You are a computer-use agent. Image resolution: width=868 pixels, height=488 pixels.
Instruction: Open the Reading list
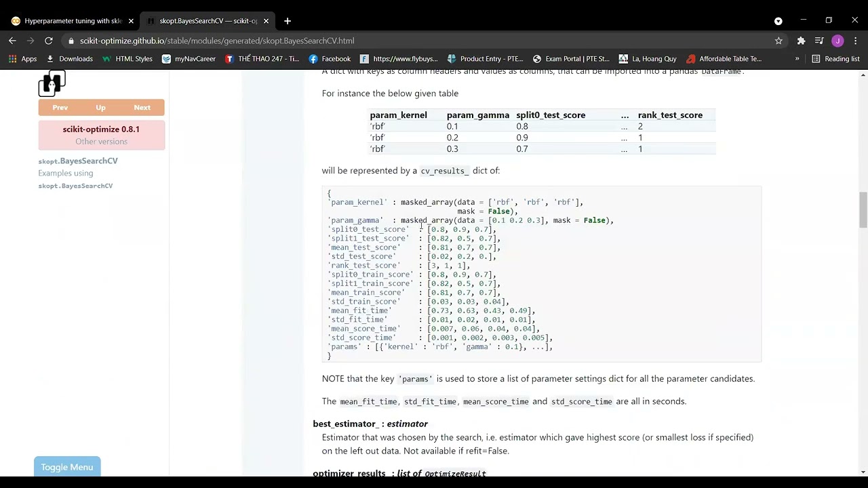point(836,59)
